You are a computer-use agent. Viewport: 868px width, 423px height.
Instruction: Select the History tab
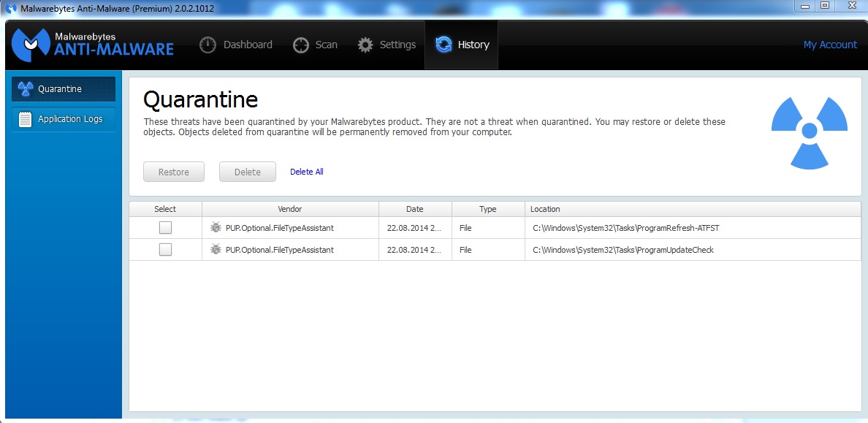(461, 45)
